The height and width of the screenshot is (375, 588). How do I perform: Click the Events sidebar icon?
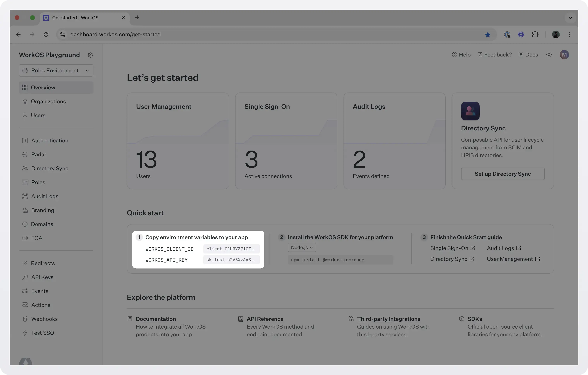pos(25,291)
